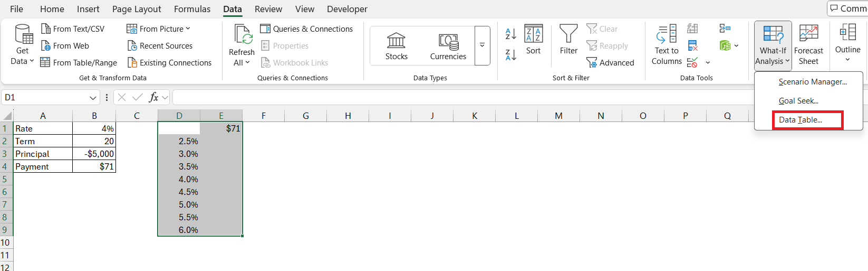Select row 5 header
The height and width of the screenshot is (271, 868).
[6, 179]
